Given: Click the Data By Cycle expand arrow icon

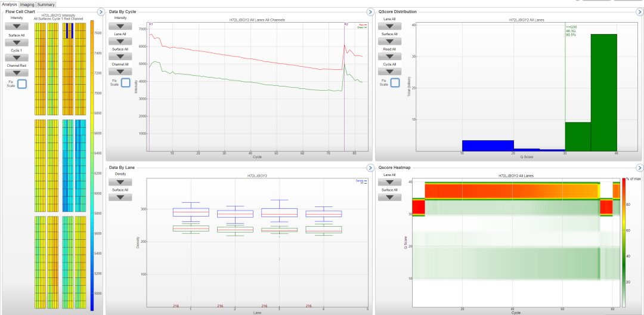Looking at the screenshot, I should [x=369, y=12].
